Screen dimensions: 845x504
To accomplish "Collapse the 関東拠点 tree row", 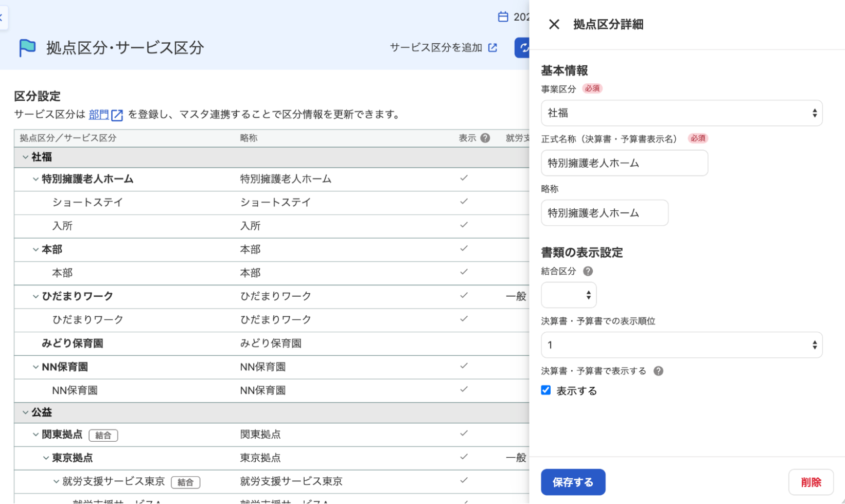I will [x=36, y=435].
